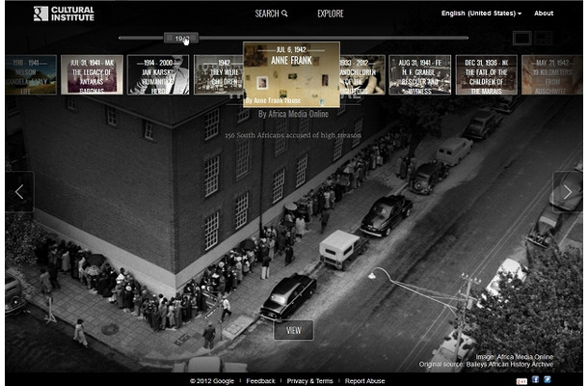This screenshot has height=386, width=588.
Task: Open the Feedback link in footer
Action: coord(260,381)
